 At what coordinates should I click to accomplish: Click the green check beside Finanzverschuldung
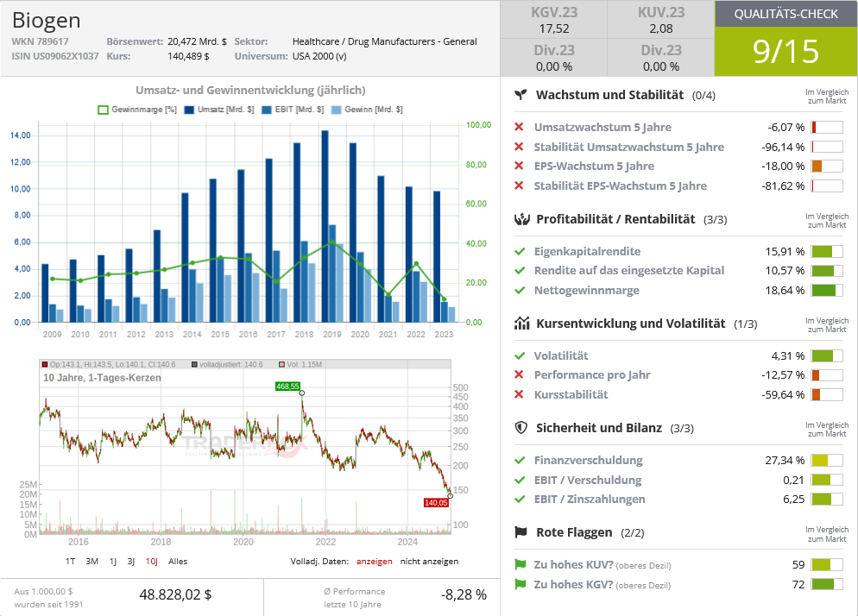(x=520, y=461)
